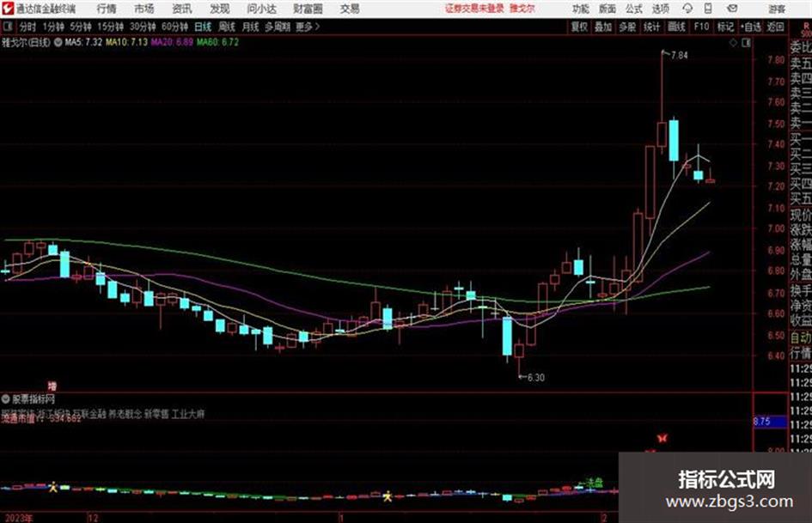Open the 行情 menu
812x523 pixels.
coord(107,9)
